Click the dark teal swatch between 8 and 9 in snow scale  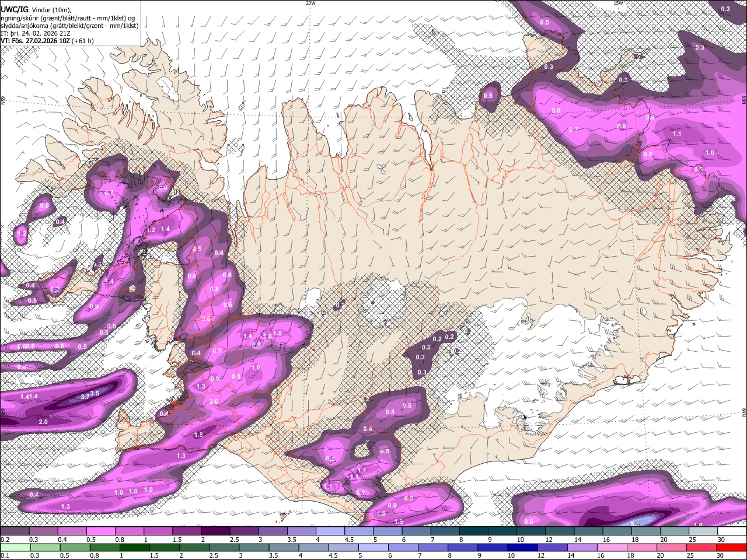pyautogui.click(x=474, y=531)
